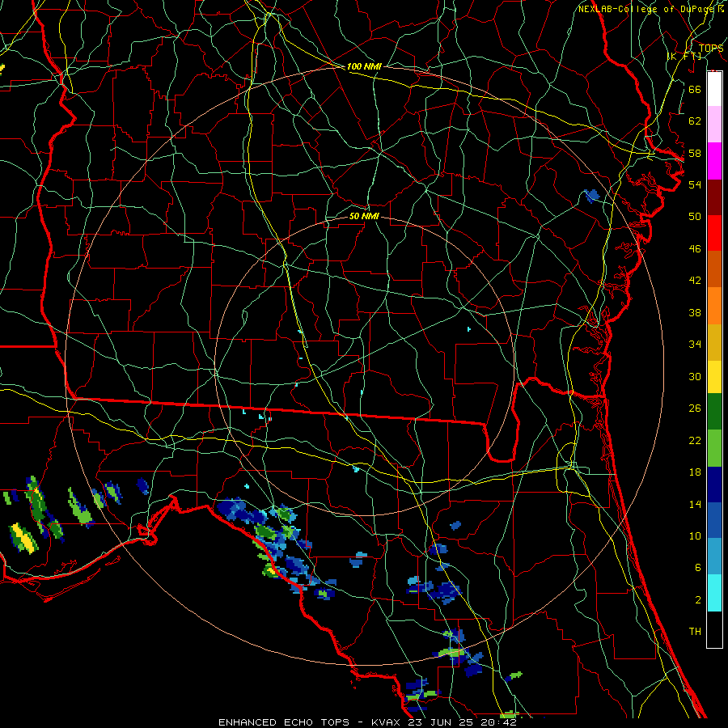Image resolution: width=728 pixels, height=728 pixels.
Task: Click the "23 JUN 25 20:42" timestamp
Action: (x=462, y=722)
